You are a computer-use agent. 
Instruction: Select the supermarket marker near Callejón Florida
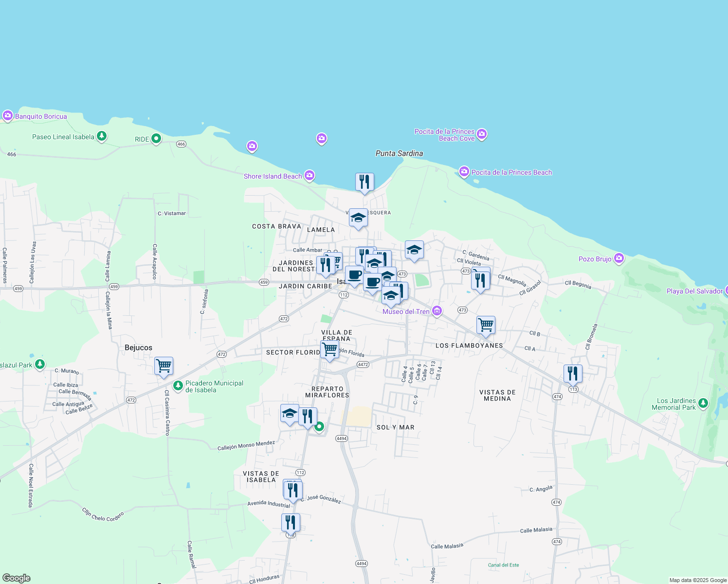329,349
